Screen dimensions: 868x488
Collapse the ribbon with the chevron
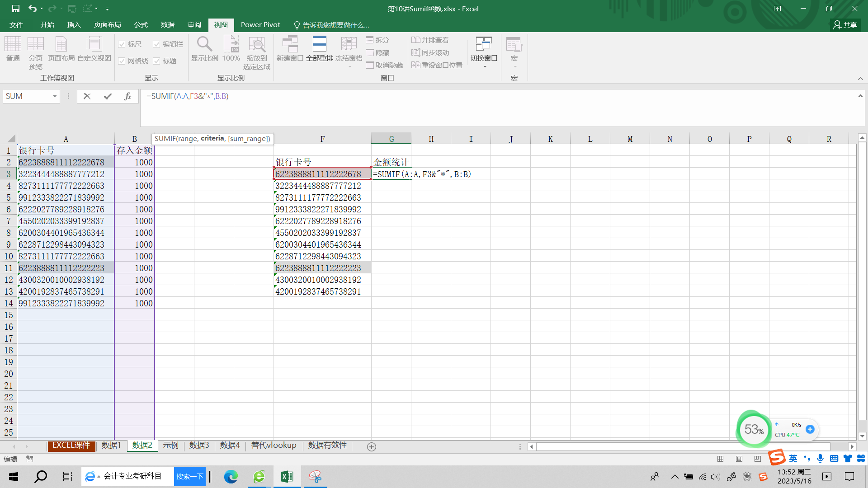click(x=860, y=79)
